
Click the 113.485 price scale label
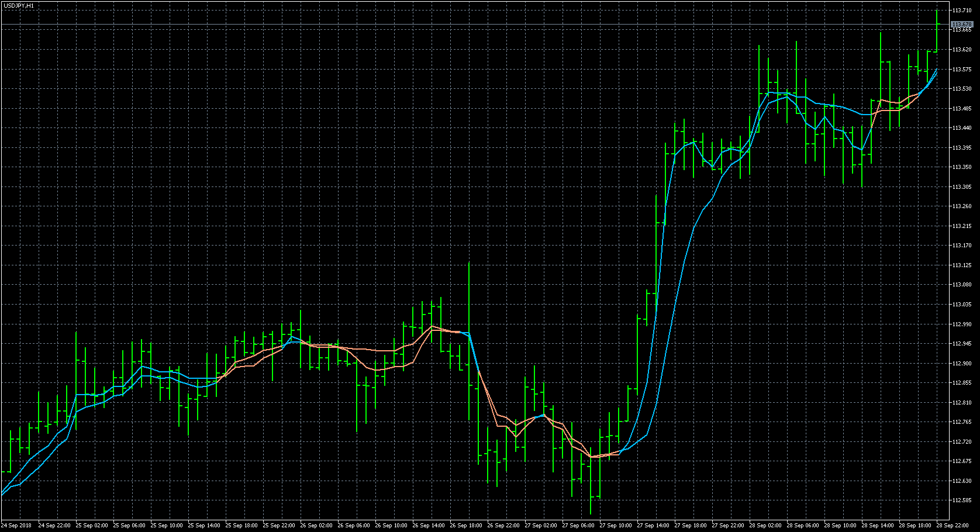(962, 109)
